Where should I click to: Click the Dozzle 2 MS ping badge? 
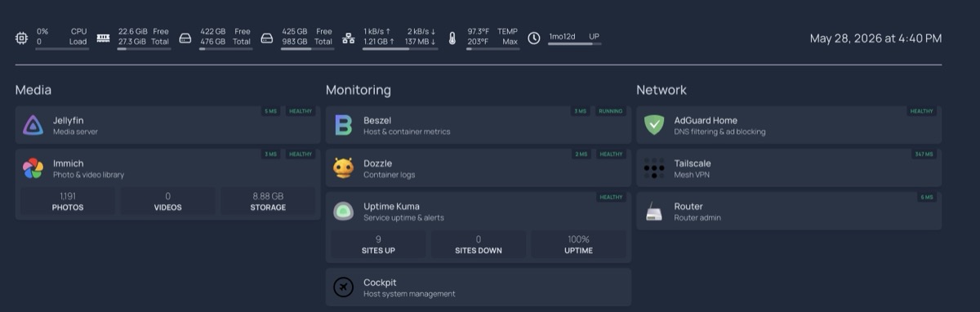(581, 154)
